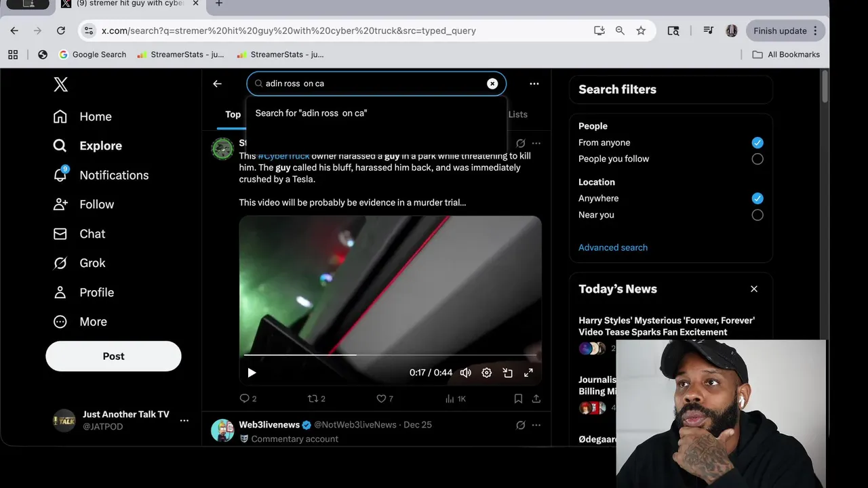
Task: Close the stremer hit guy tab
Action: [195, 4]
